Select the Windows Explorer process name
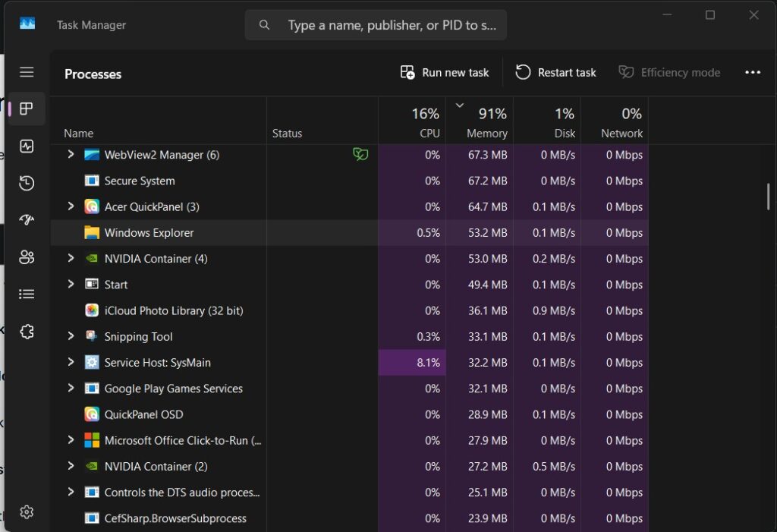This screenshot has width=777, height=532. coord(149,232)
